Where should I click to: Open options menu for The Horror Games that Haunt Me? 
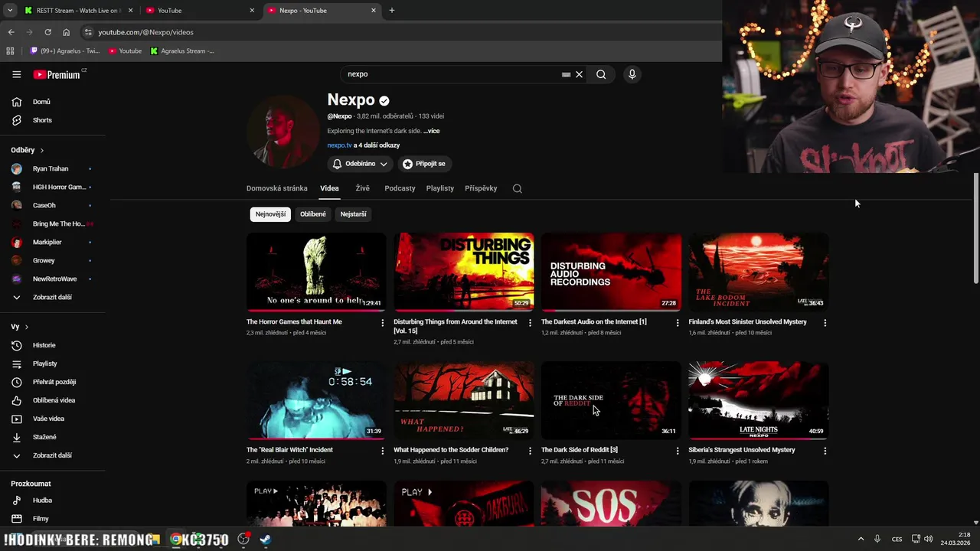[x=383, y=323]
